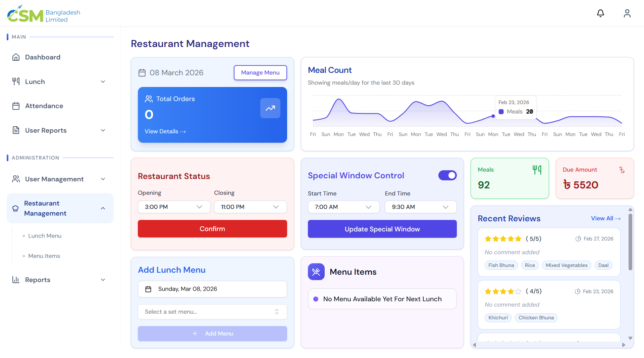Open the Opening time dropdown

click(x=174, y=207)
